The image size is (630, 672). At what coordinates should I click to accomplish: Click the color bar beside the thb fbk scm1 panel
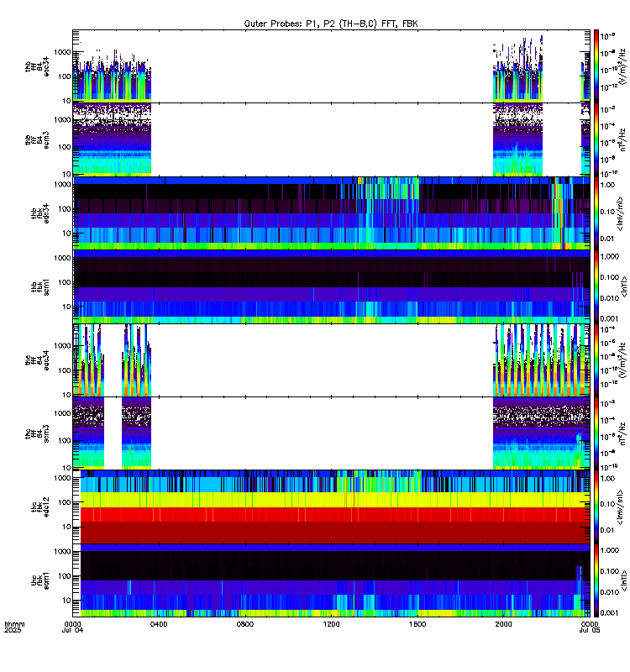tap(596, 286)
